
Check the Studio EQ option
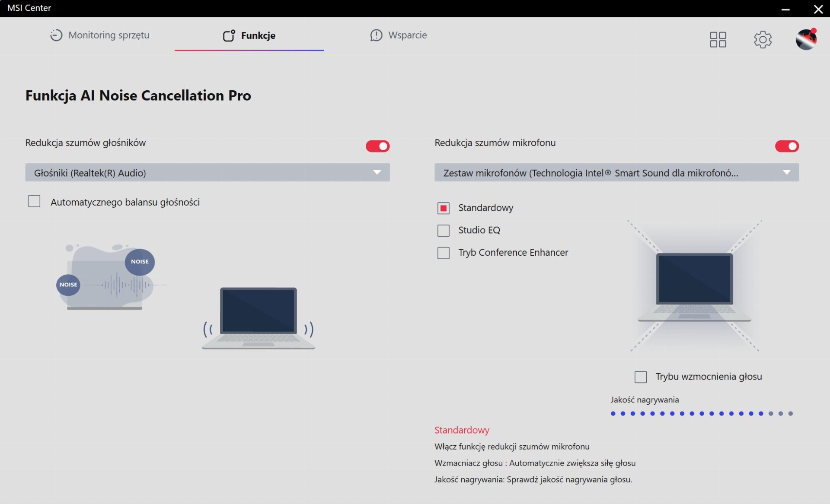click(x=444, y=231)
